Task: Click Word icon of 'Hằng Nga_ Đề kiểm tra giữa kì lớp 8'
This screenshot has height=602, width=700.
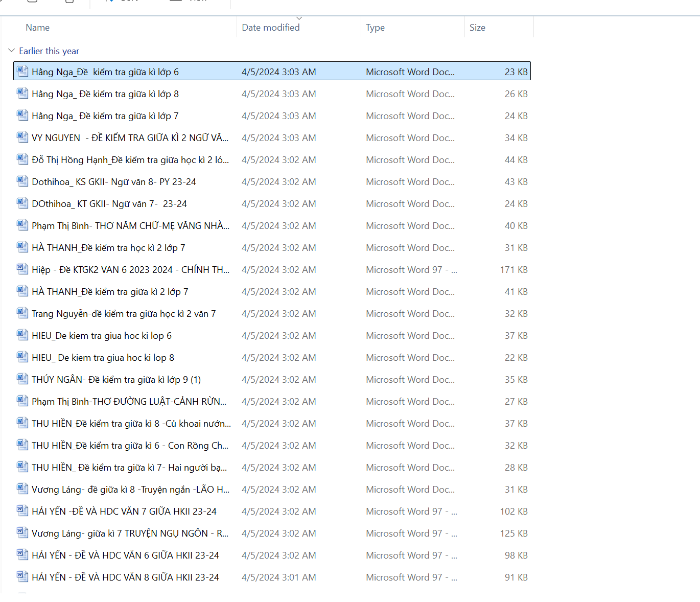Action: [22, 93]
